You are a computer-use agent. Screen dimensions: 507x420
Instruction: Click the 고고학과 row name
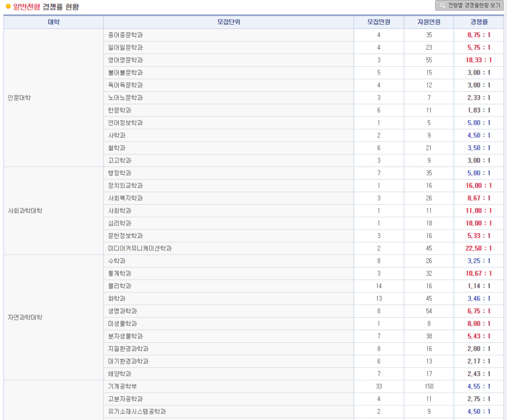click(x=120, y=161)
